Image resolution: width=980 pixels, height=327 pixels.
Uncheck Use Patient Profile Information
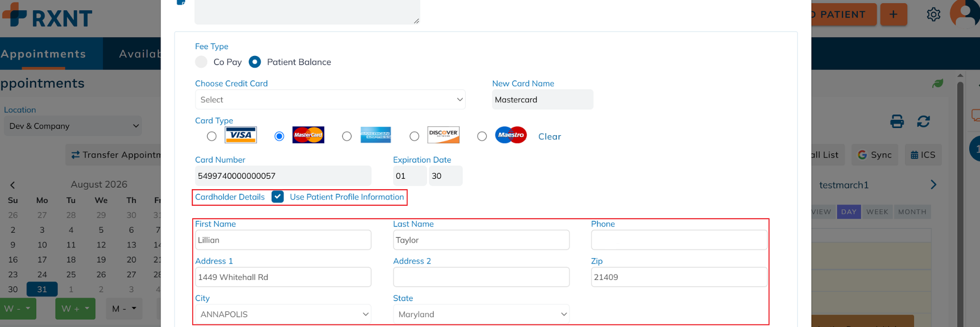[x=278, y=197]
